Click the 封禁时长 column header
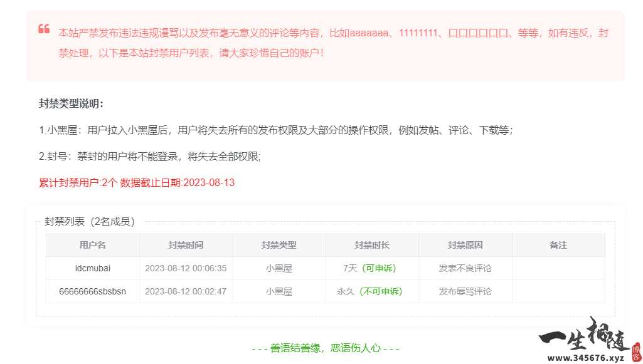643x364 pixels. (370, 245)
